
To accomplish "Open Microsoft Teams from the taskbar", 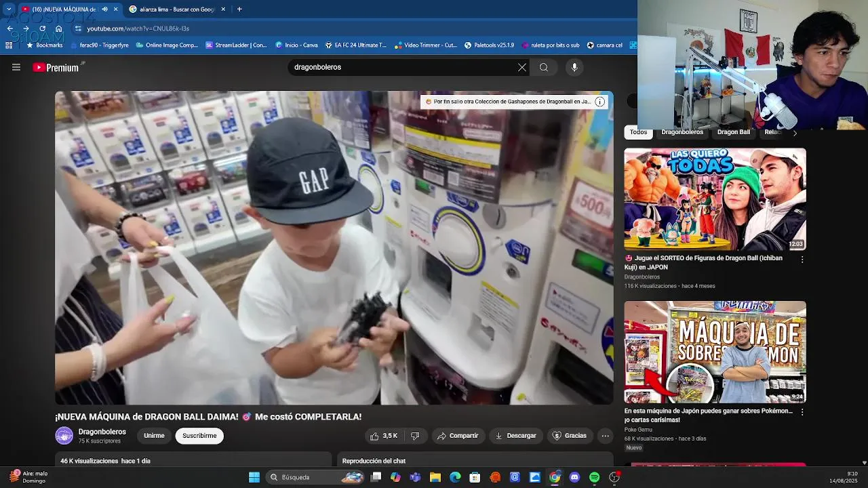I will 415,477.
